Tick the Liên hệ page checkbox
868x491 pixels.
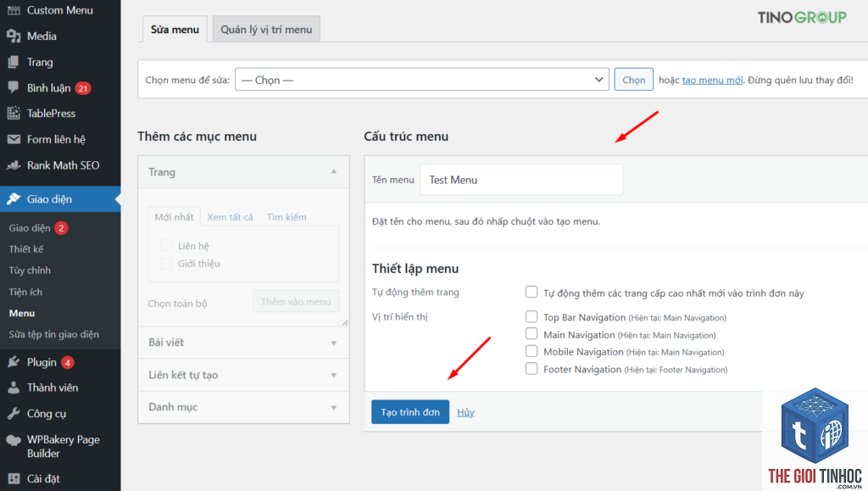165,245
